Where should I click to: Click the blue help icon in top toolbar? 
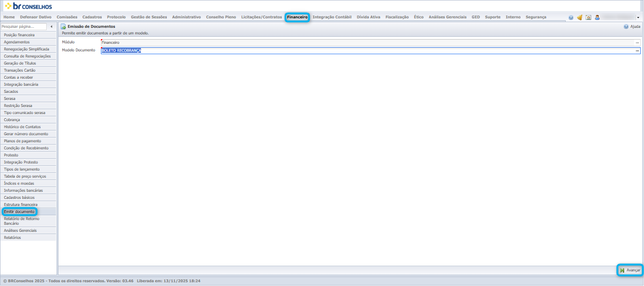tap(571, 17)
